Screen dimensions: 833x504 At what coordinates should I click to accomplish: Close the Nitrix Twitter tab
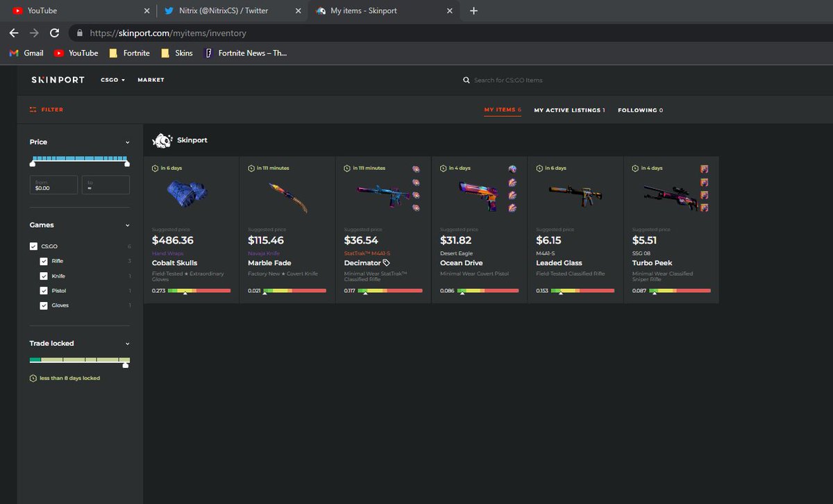(298, 11)
